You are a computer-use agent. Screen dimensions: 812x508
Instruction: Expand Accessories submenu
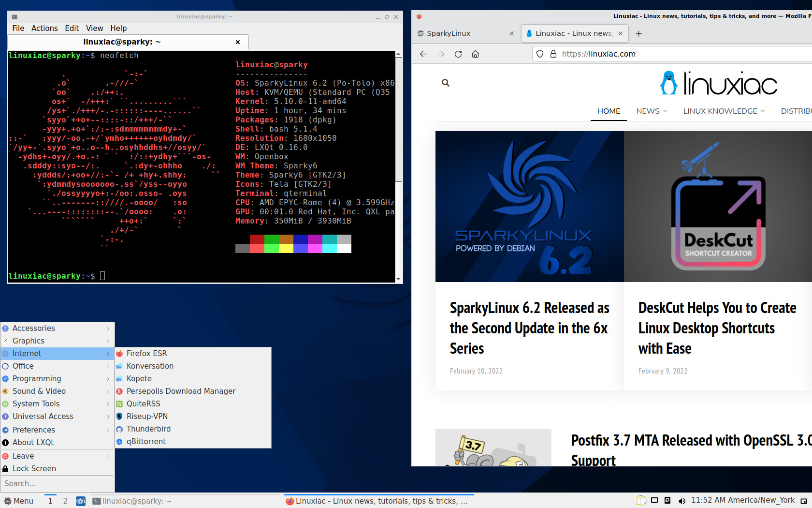pyautogui.click(x=57, y=329)
